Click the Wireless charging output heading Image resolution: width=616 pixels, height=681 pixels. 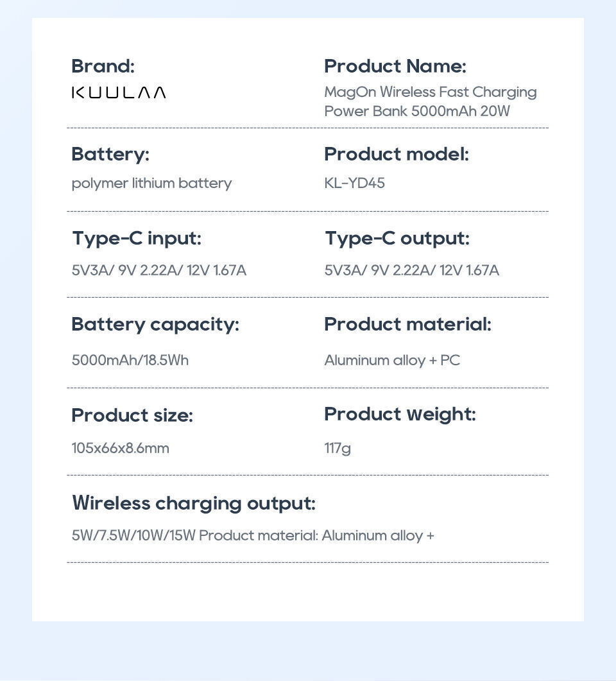(x=194, y=504)
